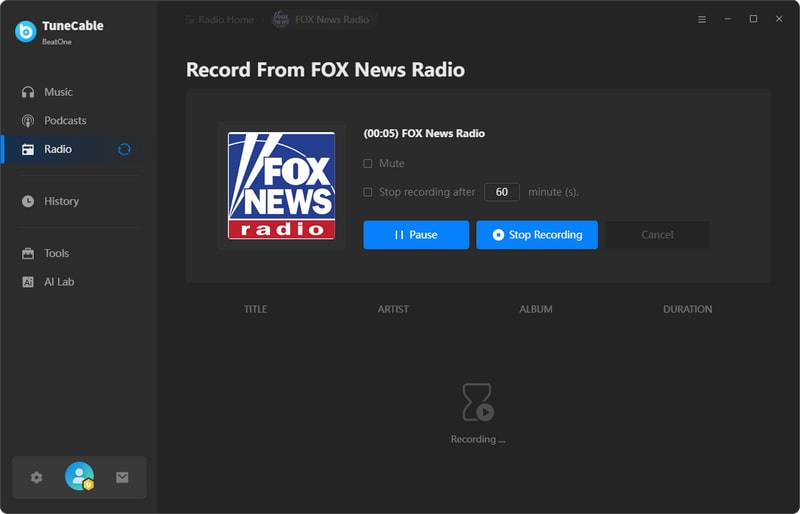Click the Stop Recording button
Image resolution: width=800 pixels, height=514 pixels.
pos(537,235)
